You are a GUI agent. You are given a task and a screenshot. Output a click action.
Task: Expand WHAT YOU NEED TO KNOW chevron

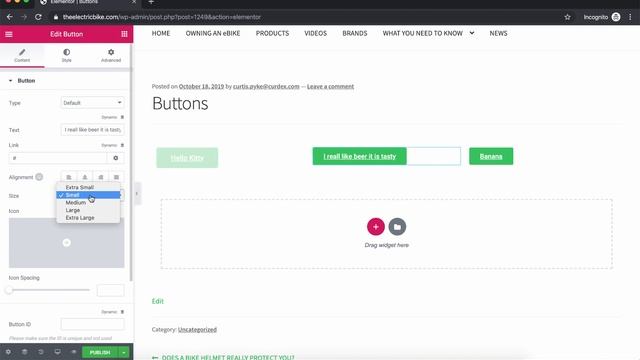472,33
